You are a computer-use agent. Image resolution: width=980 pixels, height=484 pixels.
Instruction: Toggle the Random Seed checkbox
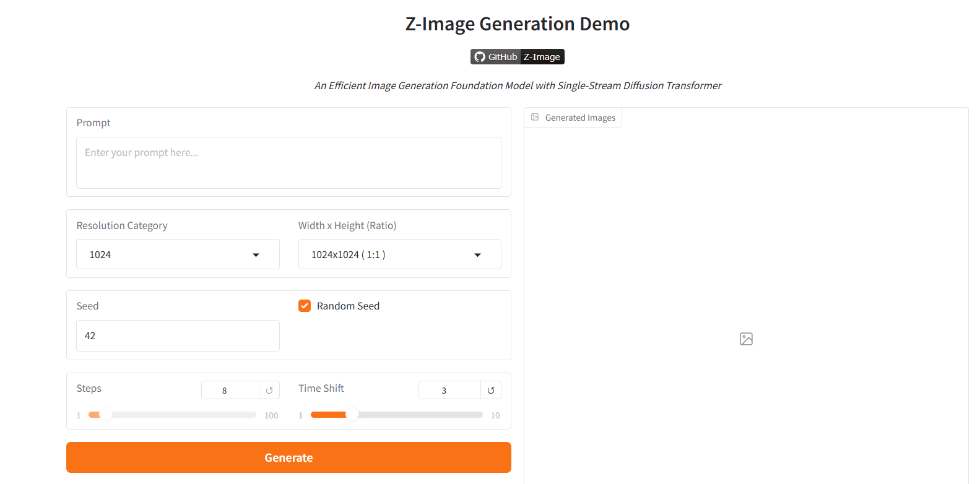(x=305, y=306)
